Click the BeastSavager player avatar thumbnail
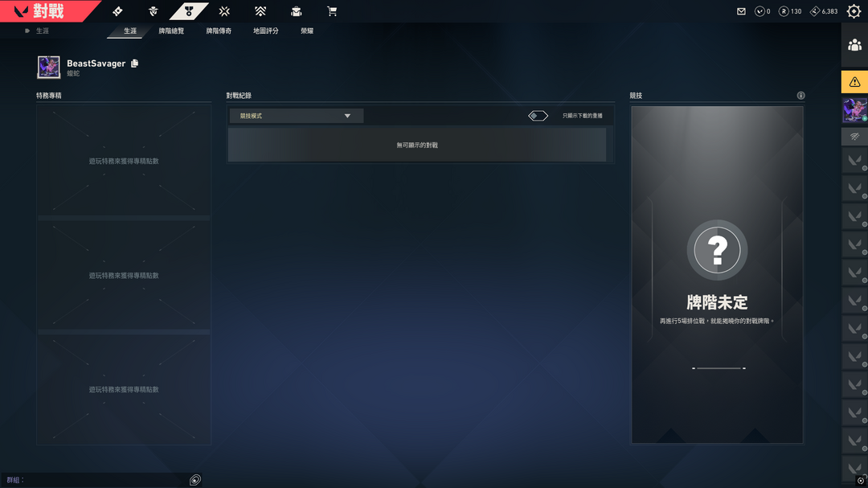The image size is (868, 488). pos(49,67)
